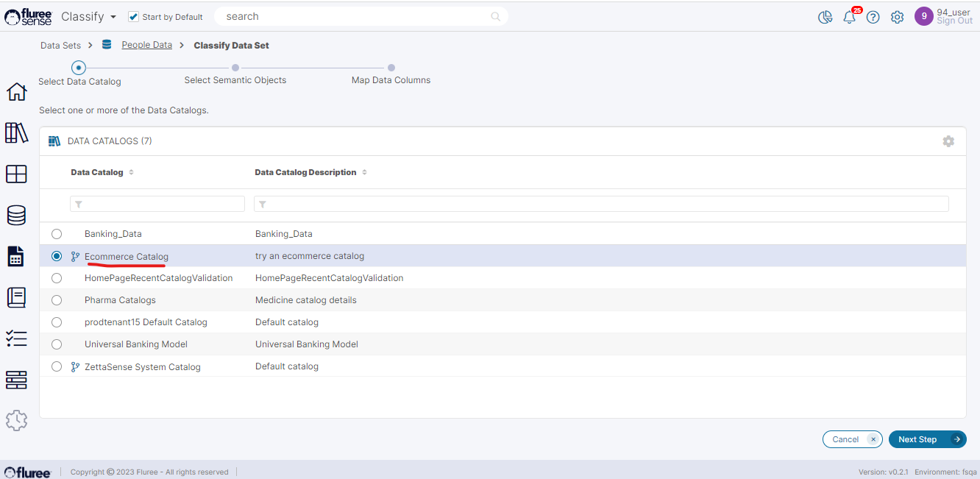Open the People Data breadcrumb link
Image resolution: width=980 pixels, height=479 pixels.
coord(146,45)
